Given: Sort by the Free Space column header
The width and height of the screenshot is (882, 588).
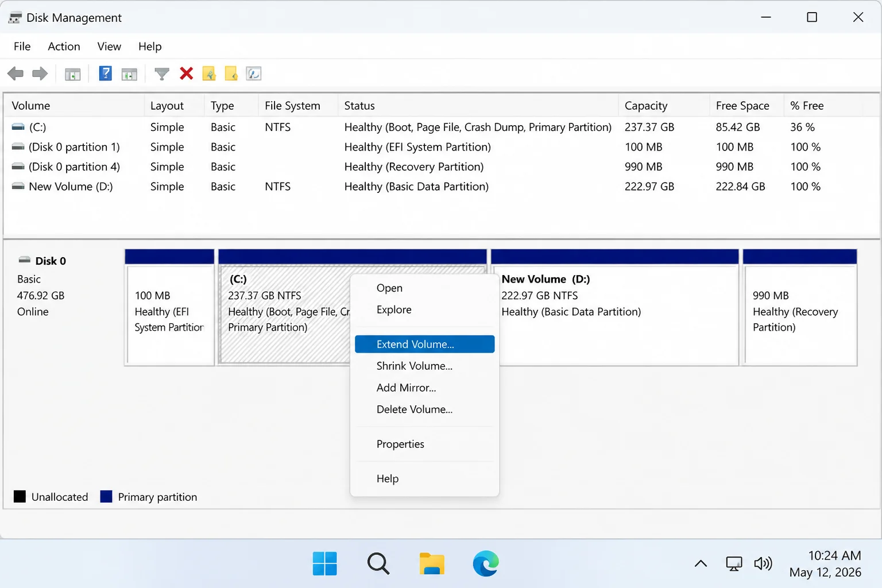Looking at the screenshot, I should click(x=746, y=106).
